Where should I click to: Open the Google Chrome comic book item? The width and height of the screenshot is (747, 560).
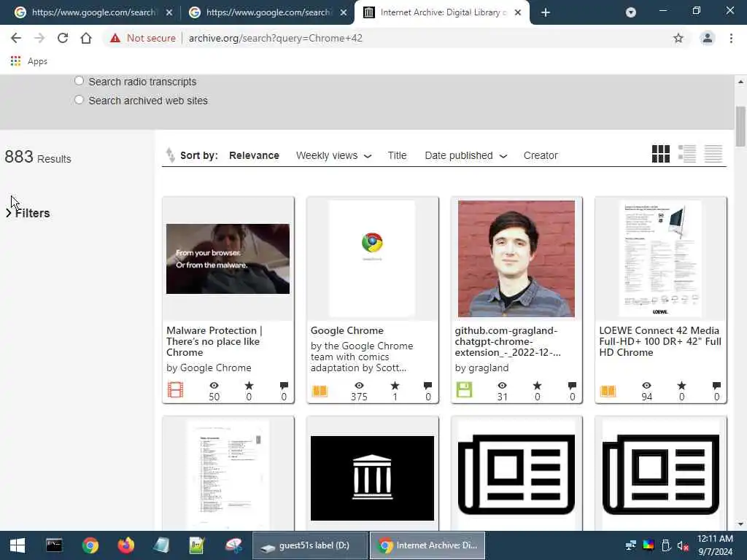coord(347,330)
